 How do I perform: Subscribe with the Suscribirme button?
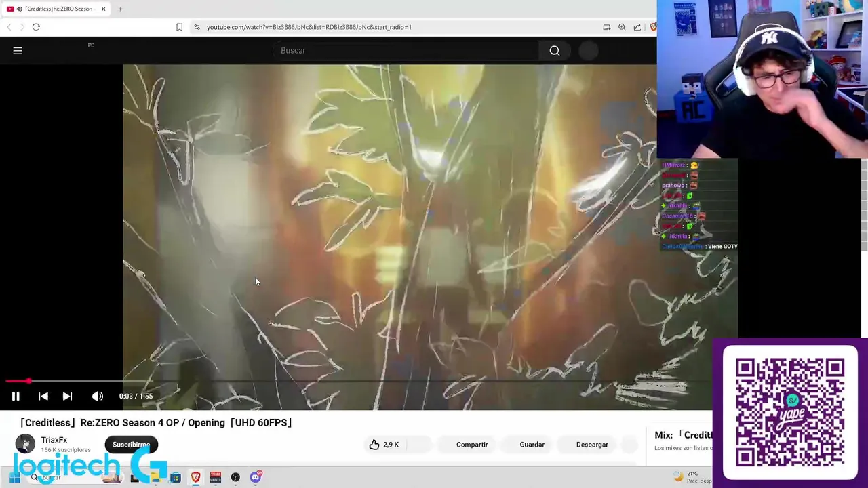pyautogui.click(x=131, y=445)
